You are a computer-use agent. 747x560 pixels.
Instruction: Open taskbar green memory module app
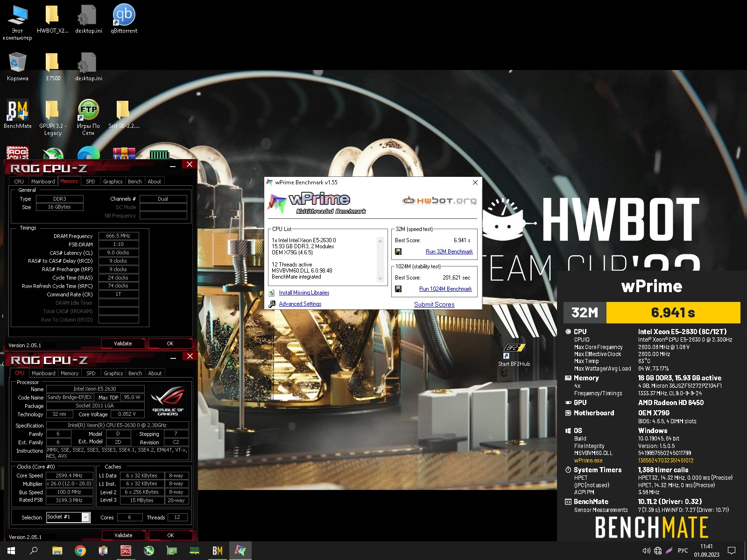tap(195, 551)
